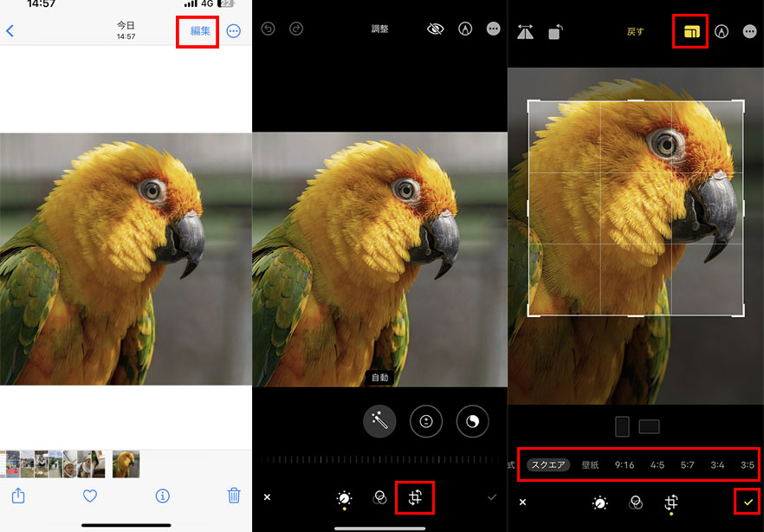Screen dimensions: 764x532
Task: Rotate the image with the rotate icon
Action: point(555,32)
